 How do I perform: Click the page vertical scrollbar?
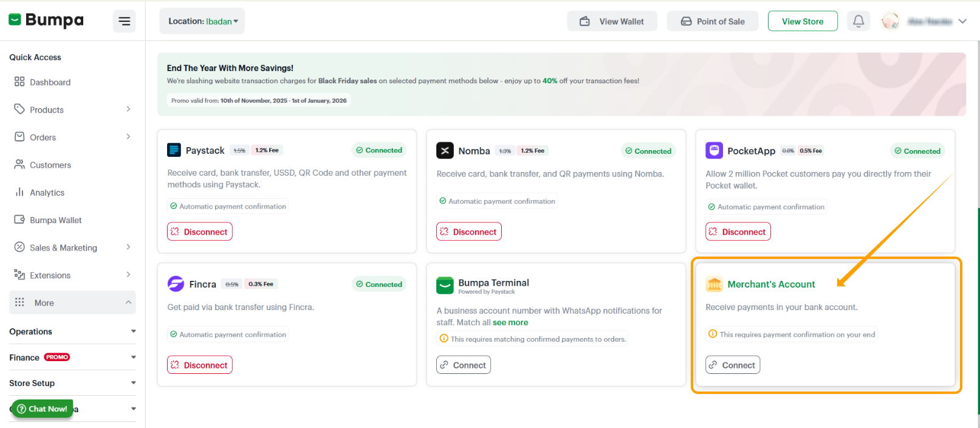click(x=978, y=310)
